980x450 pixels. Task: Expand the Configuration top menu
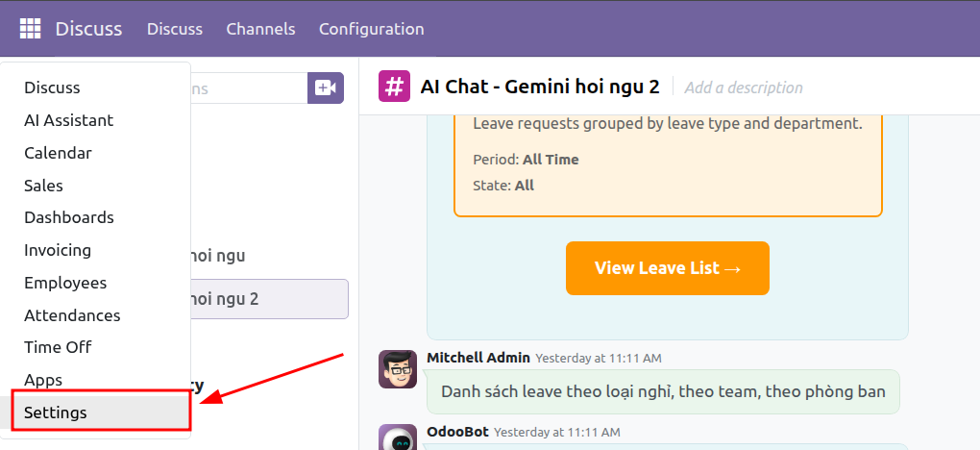[x=371, y=29]
